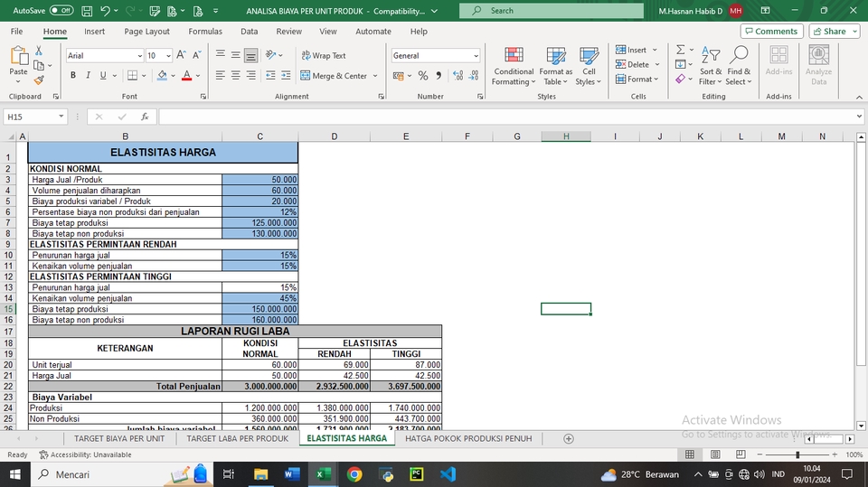The height and width of the screenshot is (487, 868).
Task: Toggle Bold formatting
Action: [73, 75]
